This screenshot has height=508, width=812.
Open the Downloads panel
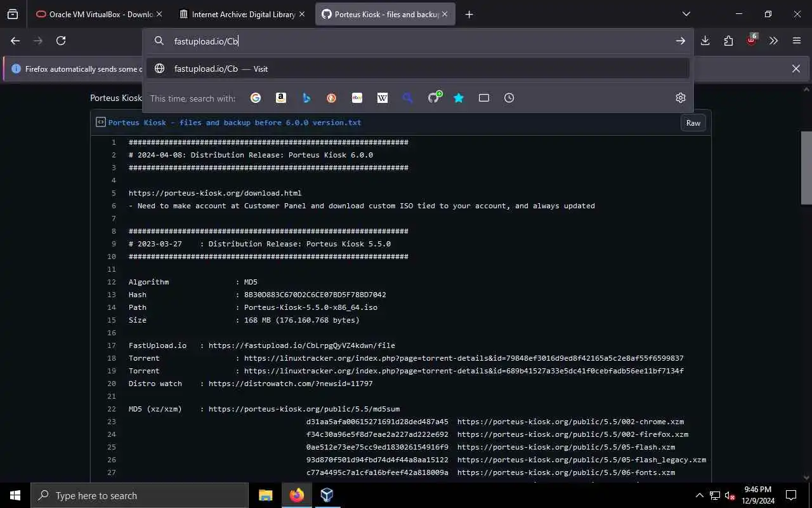705,41
